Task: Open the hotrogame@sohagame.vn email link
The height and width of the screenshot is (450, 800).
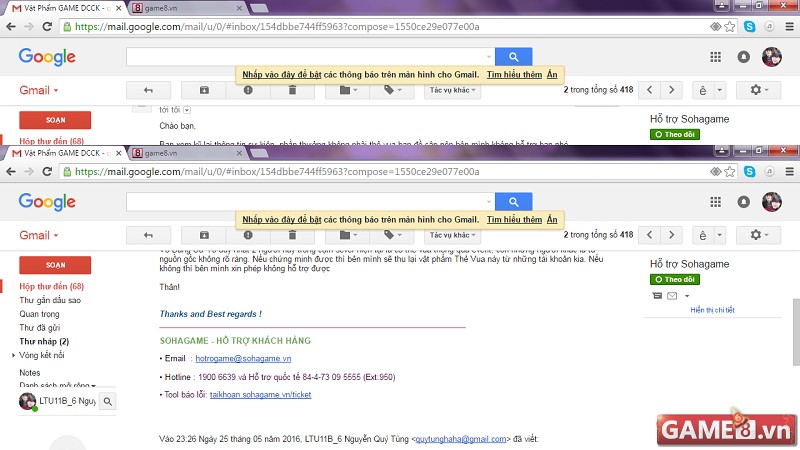Action: click(x=243, y=359)
